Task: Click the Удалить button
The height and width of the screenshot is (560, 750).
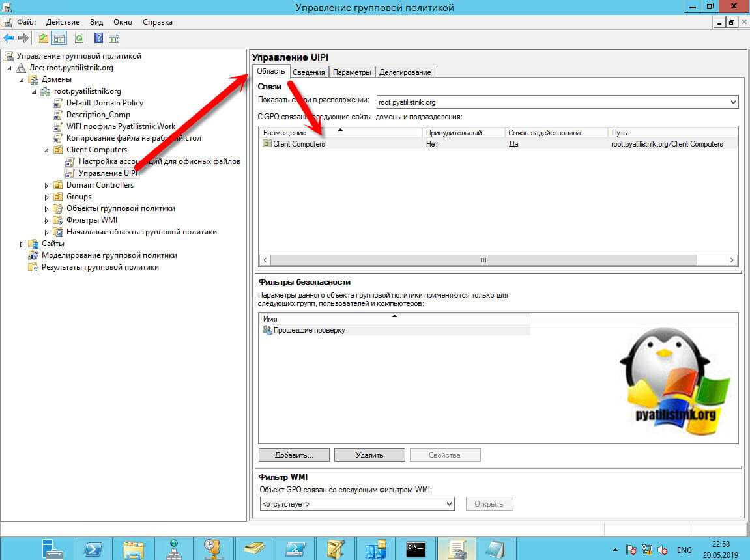Action: click(369, 455)
